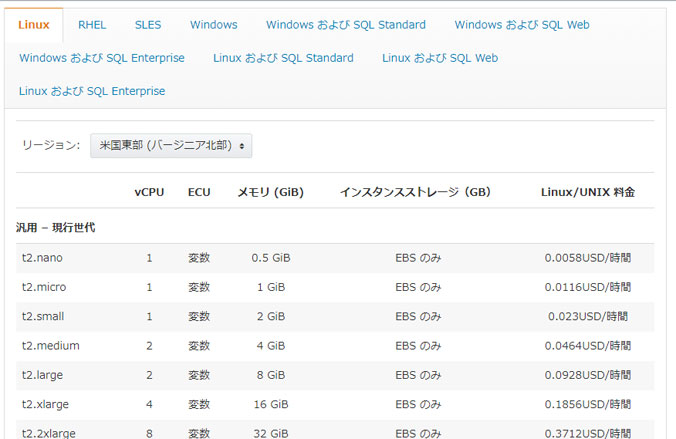
Task: Click the vCPU column header
Action: click(x=149, y=192)
